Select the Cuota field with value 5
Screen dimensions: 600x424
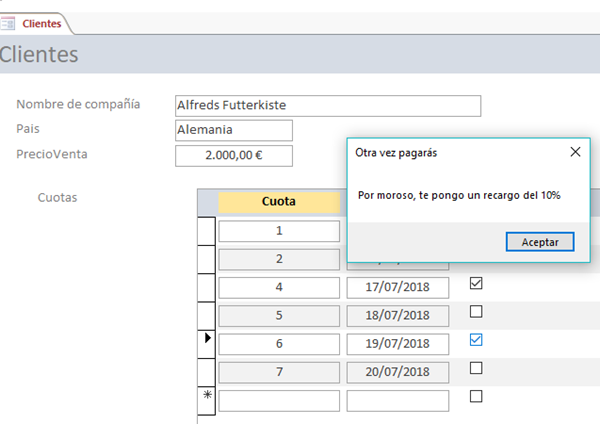pyautogui.click(x=279, y=315)
